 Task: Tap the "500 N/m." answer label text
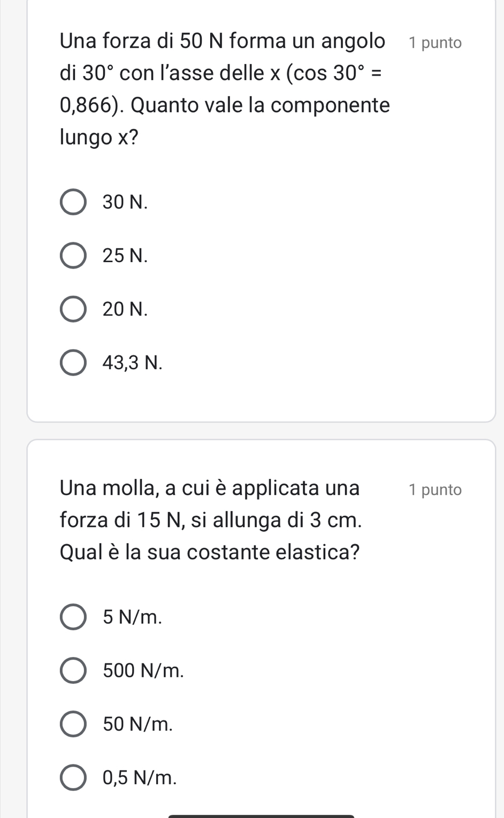point(143,670)
